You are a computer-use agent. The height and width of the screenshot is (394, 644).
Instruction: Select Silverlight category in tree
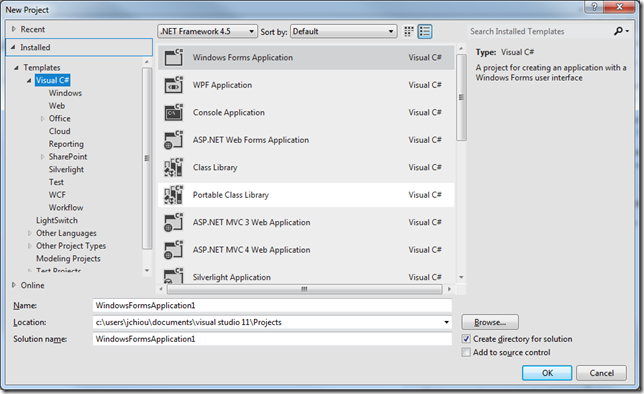[66, 170]
